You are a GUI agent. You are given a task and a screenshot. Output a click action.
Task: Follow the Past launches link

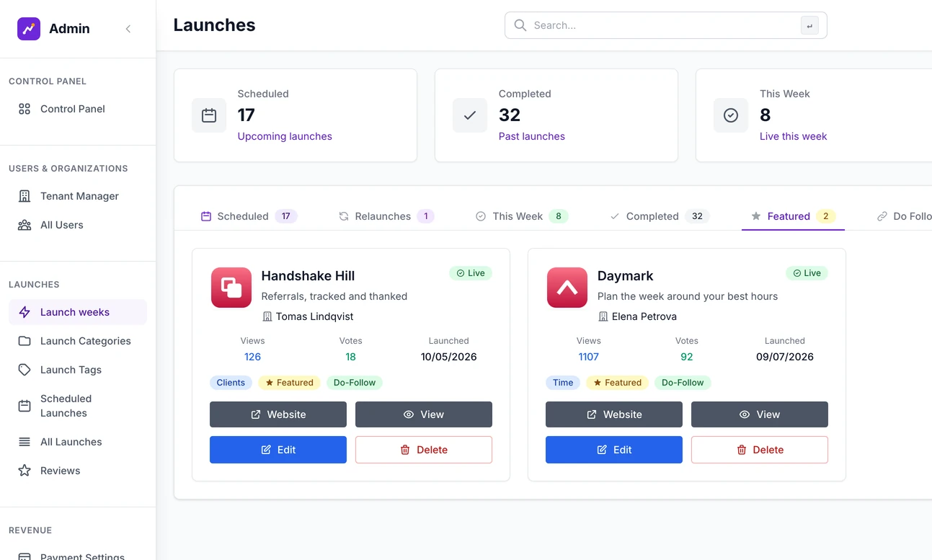pyautogui.click(x=532, y=136)
